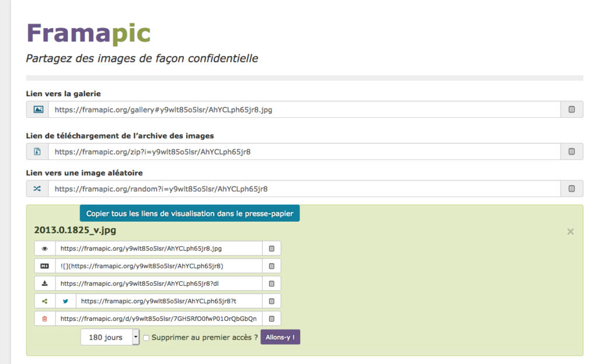Screen dimensions: 598x364
Task: Select the random image link field
Action: click(304, 188)
